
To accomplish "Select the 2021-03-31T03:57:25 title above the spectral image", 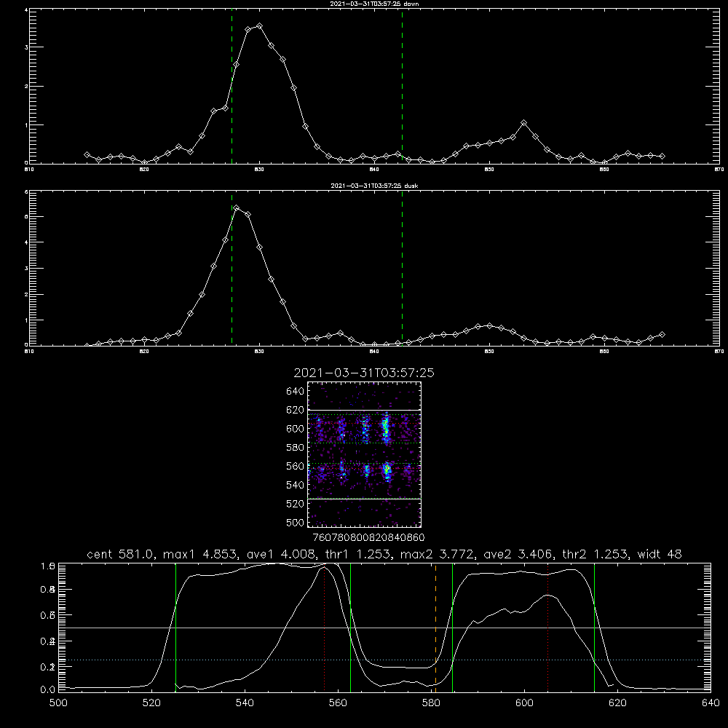I will pos(364,373).
